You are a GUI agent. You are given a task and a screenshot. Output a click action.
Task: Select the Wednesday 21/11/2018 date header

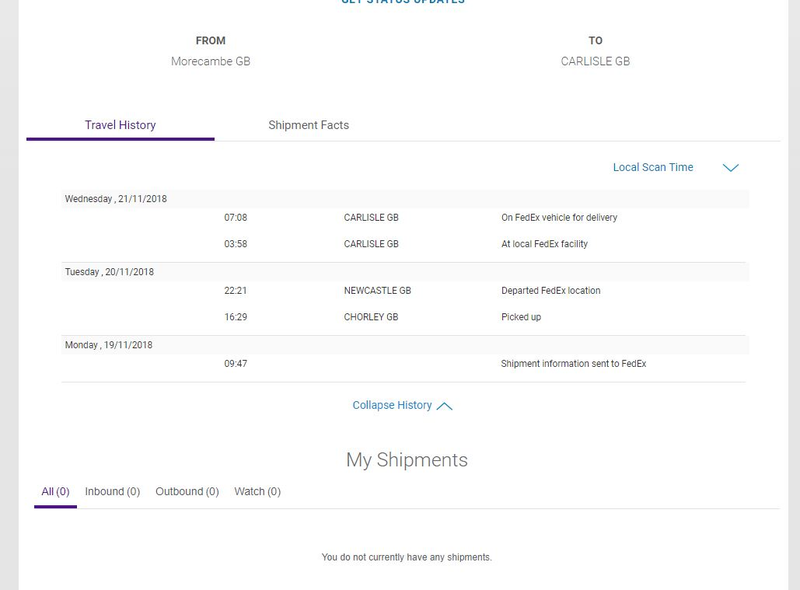click(x=405, y=199)
